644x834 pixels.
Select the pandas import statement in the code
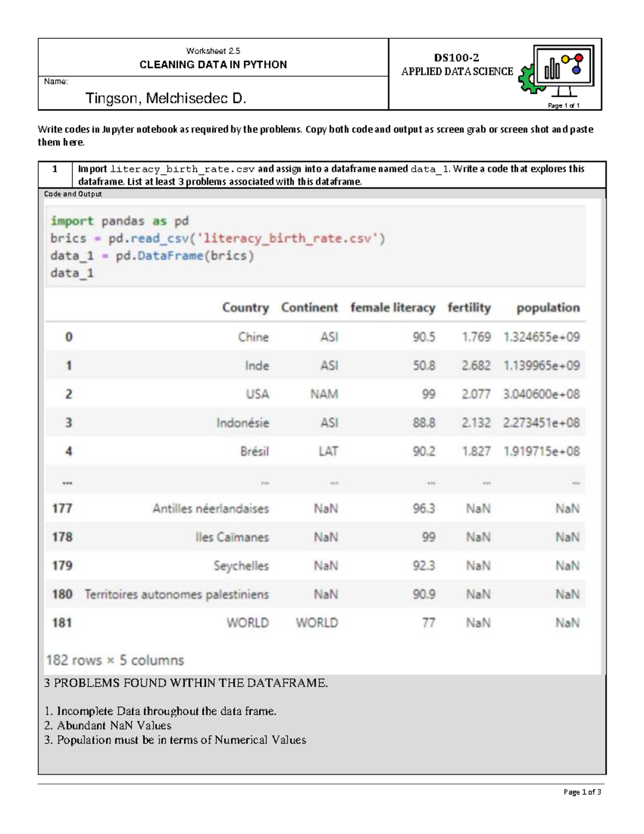118,220
